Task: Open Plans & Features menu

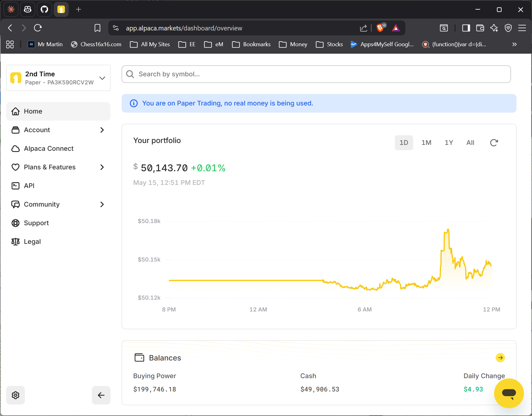Action: coord(58,167)
